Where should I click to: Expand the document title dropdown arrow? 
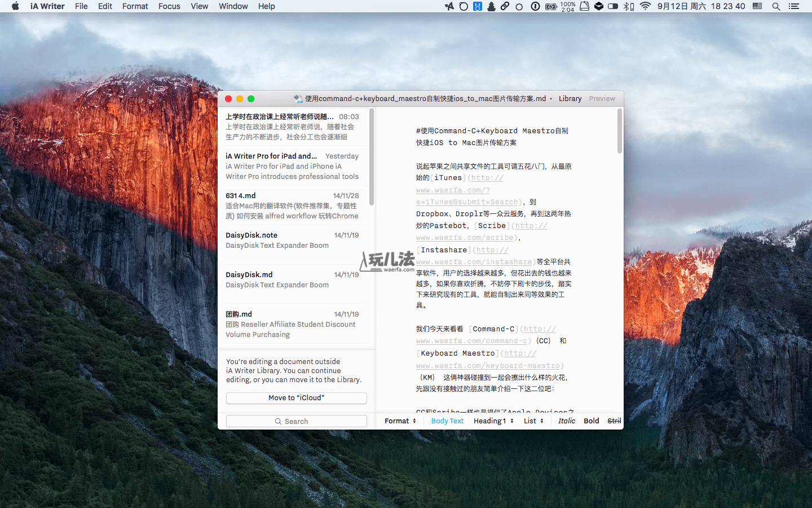tap(551, 99)
